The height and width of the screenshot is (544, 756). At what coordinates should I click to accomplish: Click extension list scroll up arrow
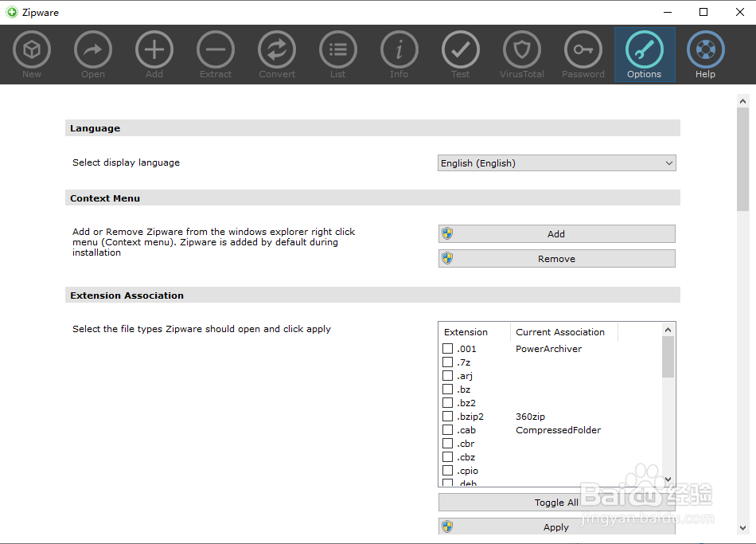[668, 330]
